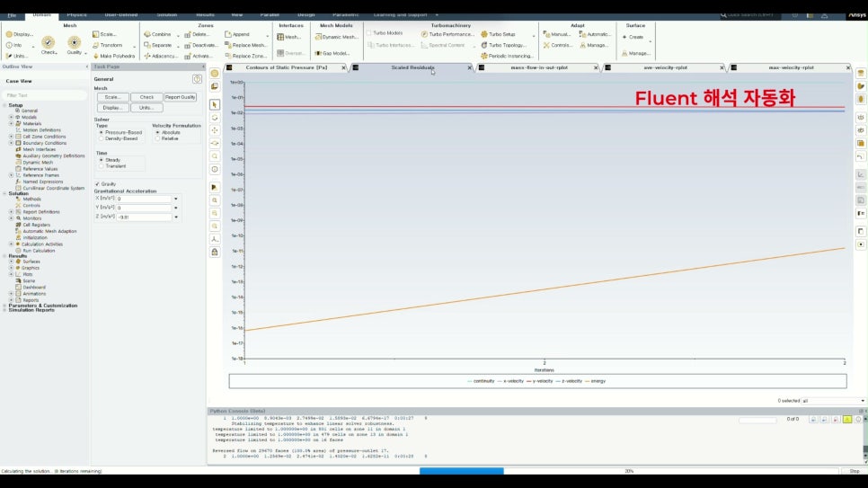
Task: Click the calculation progress bar
Action: point(629,471)
